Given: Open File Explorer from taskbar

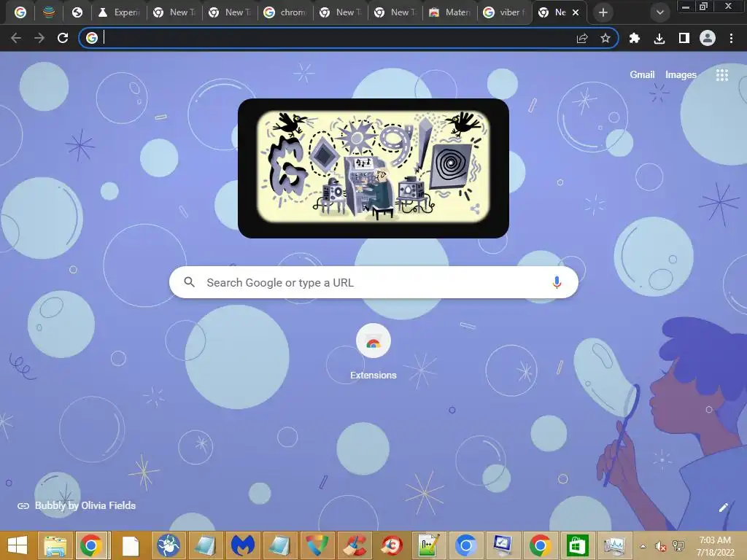Looking at the screenshot, I should click(55, 545).
